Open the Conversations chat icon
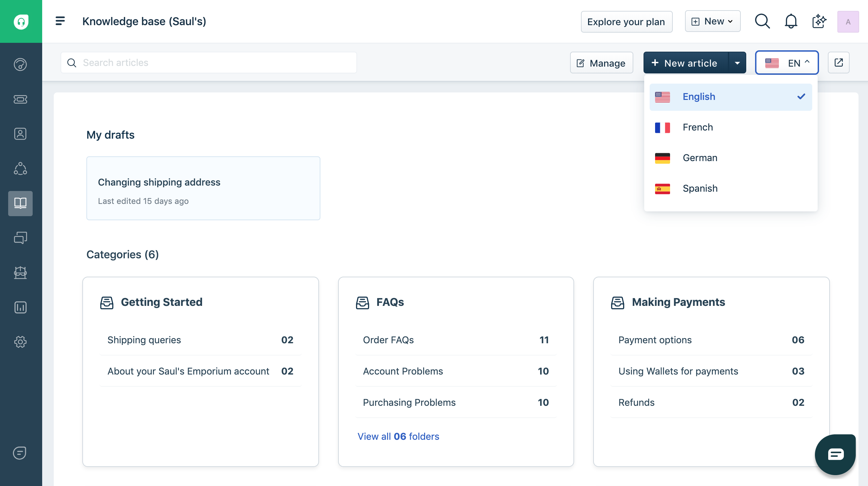Viewport: 868px width, 486px height. [x=20, y=238]
